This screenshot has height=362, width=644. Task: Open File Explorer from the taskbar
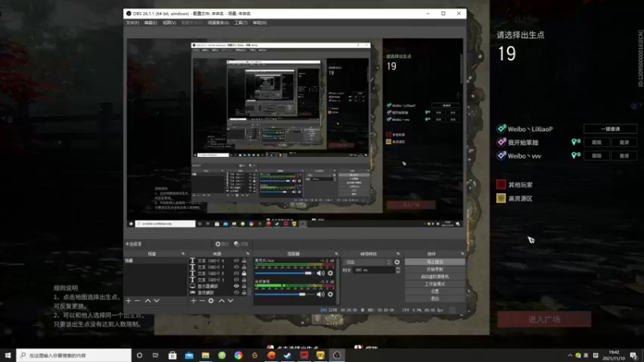coord(205,355)
